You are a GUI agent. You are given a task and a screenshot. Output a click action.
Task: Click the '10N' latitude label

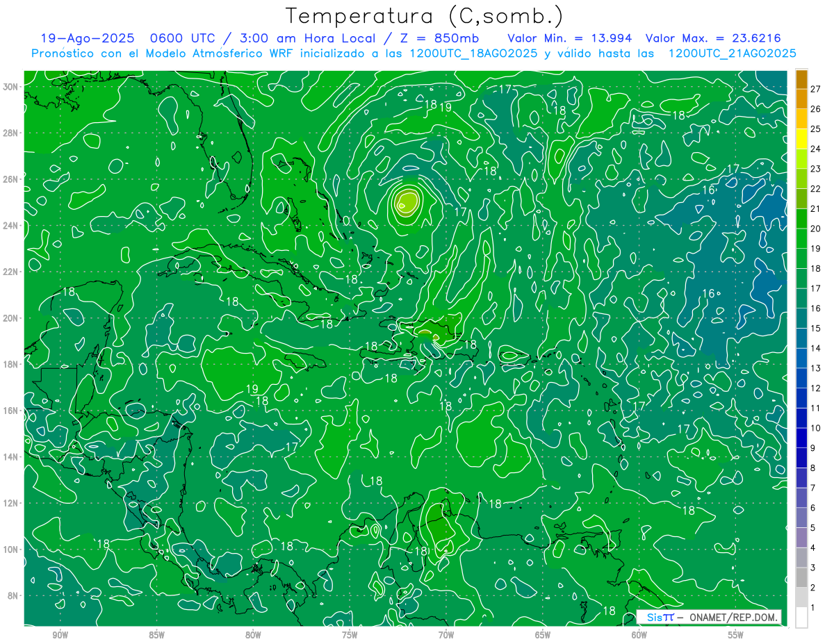(11, 550)
